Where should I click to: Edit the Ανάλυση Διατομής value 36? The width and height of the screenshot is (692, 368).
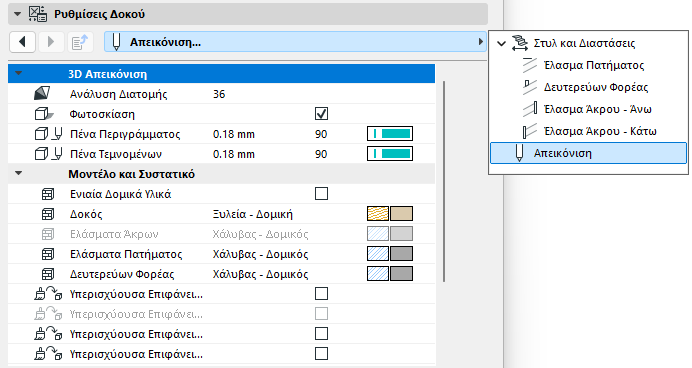click(219, 94)
